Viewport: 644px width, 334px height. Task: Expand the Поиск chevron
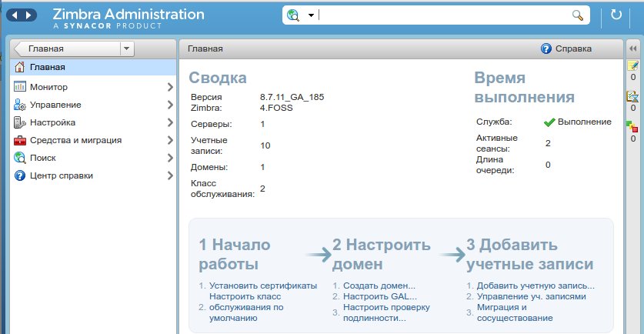(170, 158)
